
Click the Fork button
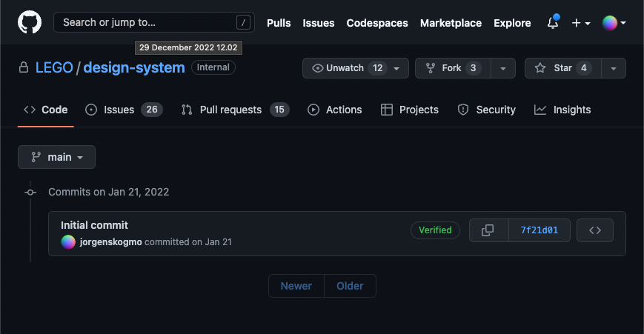(453, 68)
